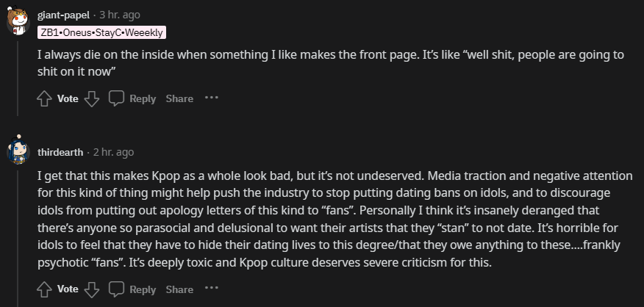Open more options on giant-papel's comment
The image size is (644, 307).
pos(211,98)
